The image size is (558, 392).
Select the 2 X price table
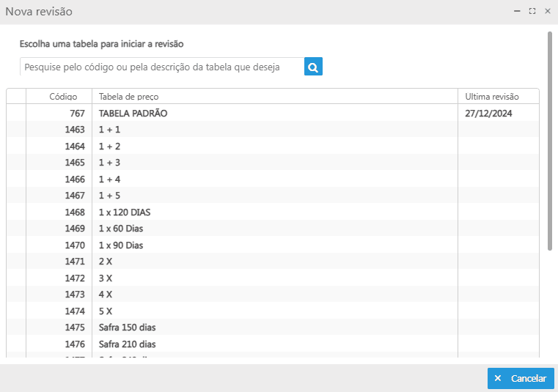273,262
